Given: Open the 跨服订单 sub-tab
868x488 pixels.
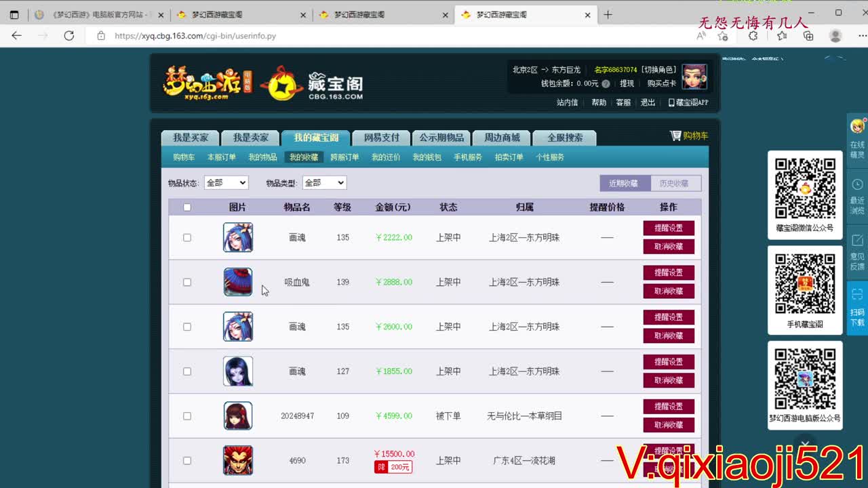Looking at the screenshot, I should [346, 157].
